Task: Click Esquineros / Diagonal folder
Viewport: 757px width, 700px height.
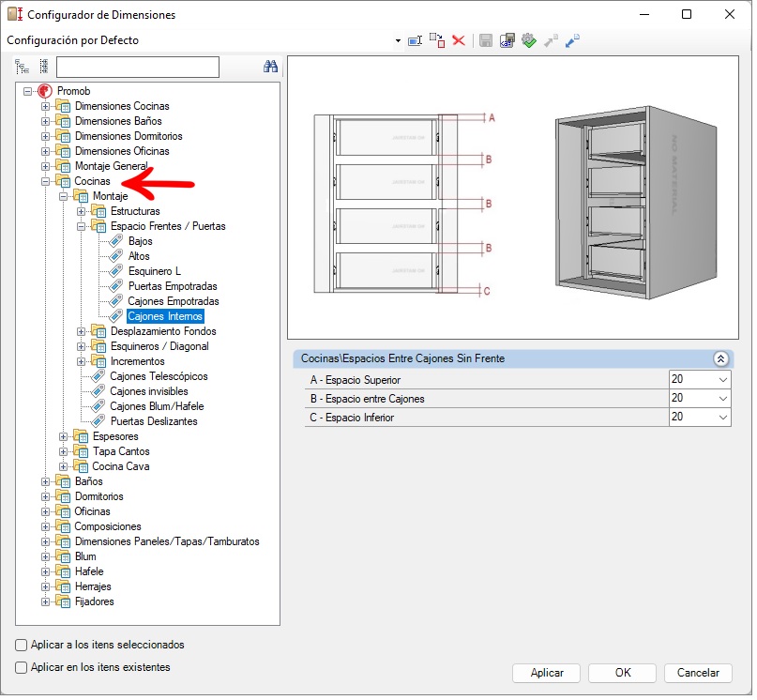Action: [x=159, y=346]
